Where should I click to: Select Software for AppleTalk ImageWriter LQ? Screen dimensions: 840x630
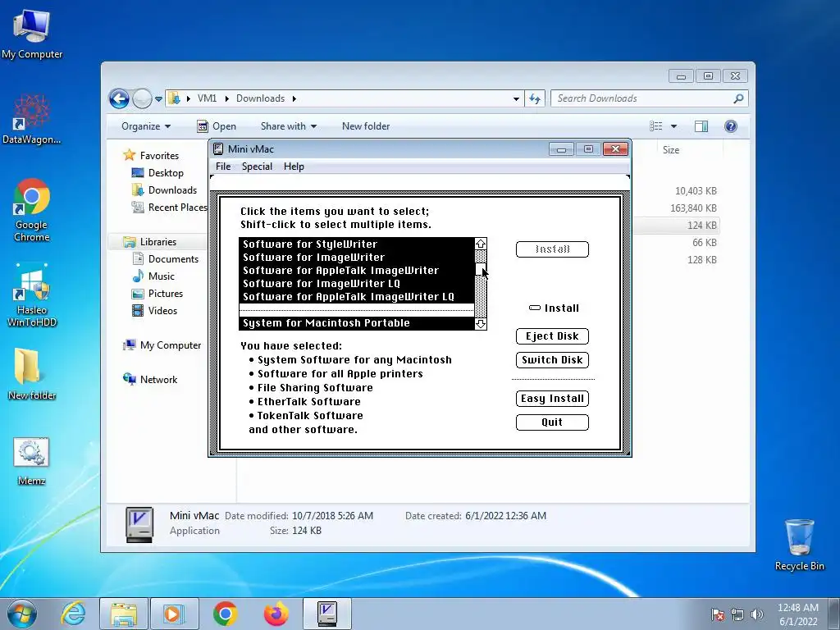point(357,297)
